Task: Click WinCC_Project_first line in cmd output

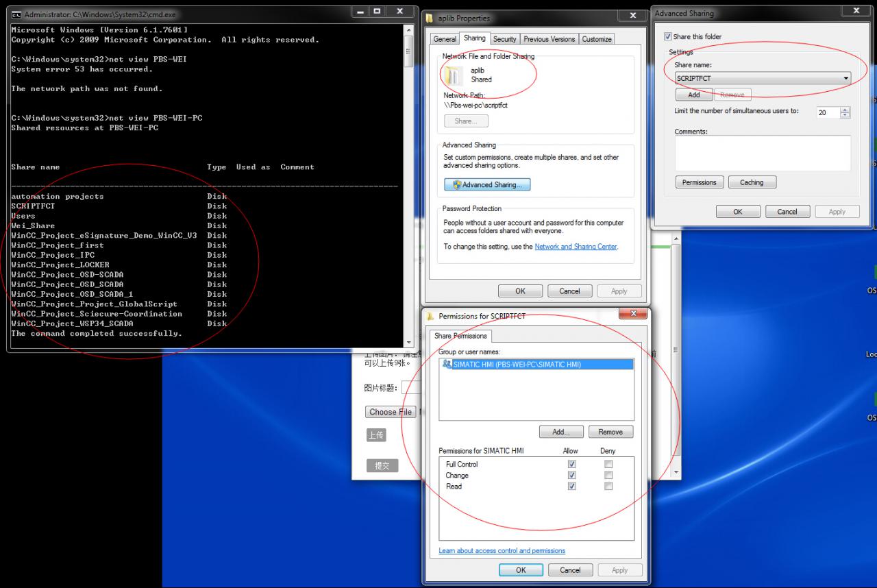Action: pos(58,245)
